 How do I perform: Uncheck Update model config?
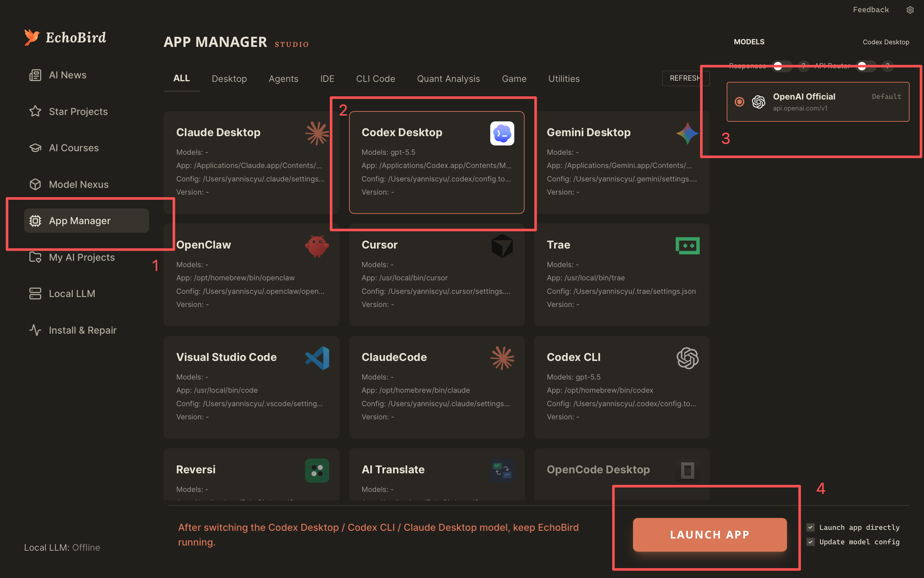810,542
